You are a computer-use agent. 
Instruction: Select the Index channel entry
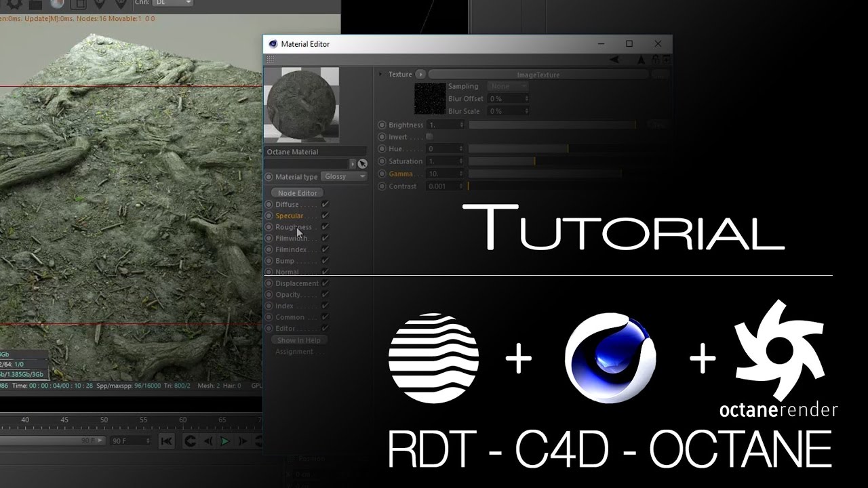coord(284,306)
